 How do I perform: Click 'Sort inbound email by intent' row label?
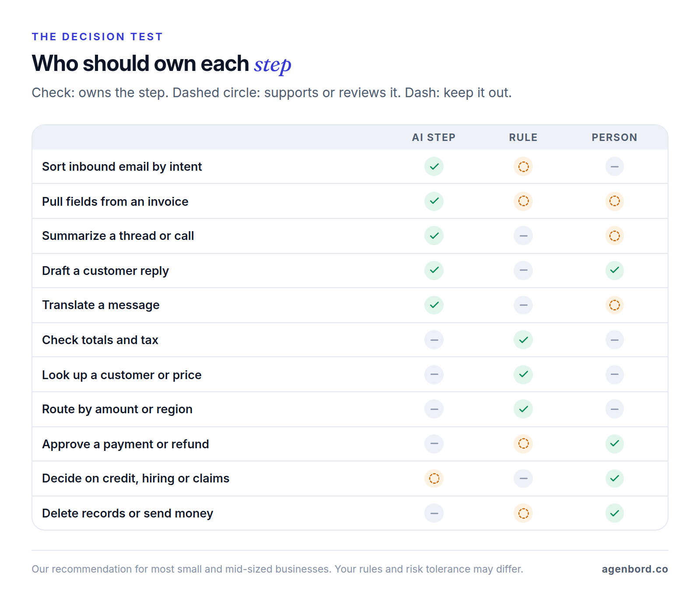click(x=122, y=167)
